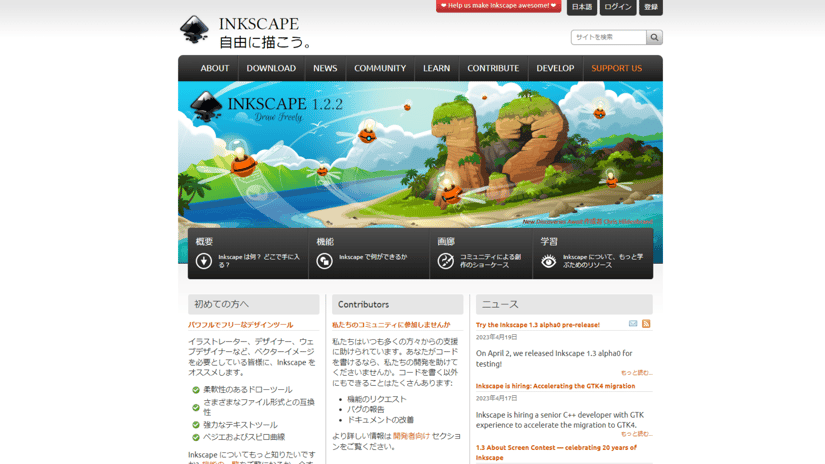
Task: Open the LEARN menu
Action: click(x=437, y=68)
